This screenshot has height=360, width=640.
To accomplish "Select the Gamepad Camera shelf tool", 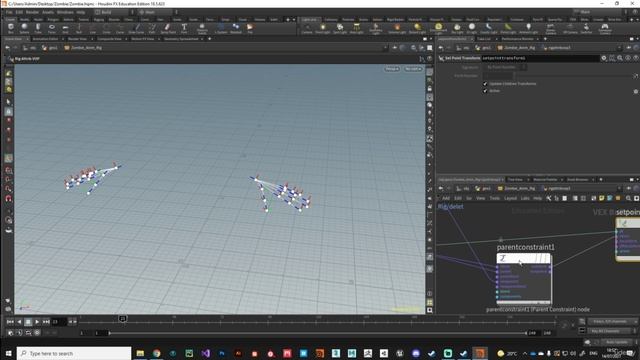I will [x=605, y=28].
